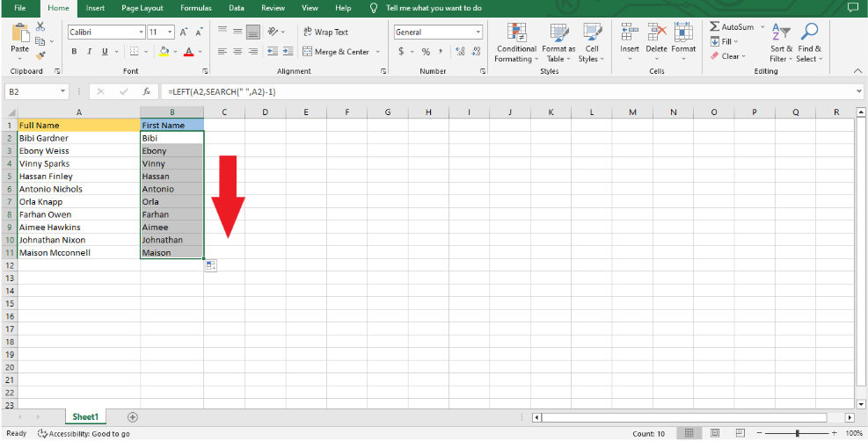Click the Format Painter brush icon
Screen dimensions: 868x441
[x=40, y=55]
